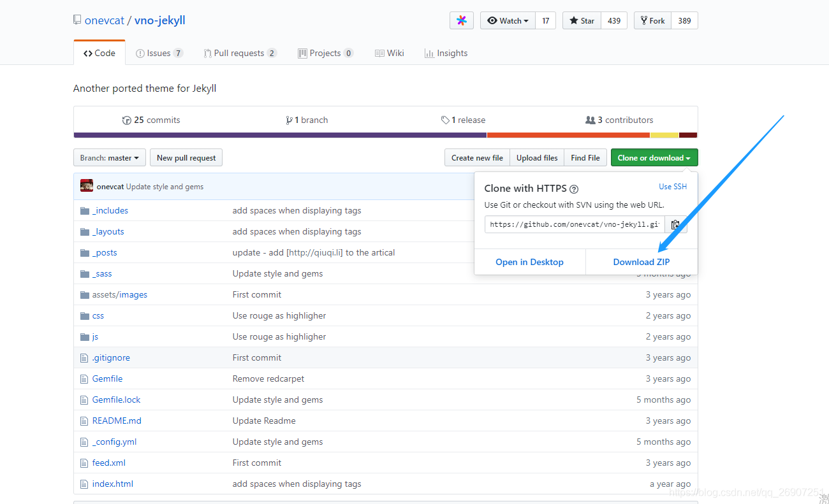This screenshot has width=829, height=504.
Task: Open the vno-jekyll repository title link
Action: [x=160, y=20]
